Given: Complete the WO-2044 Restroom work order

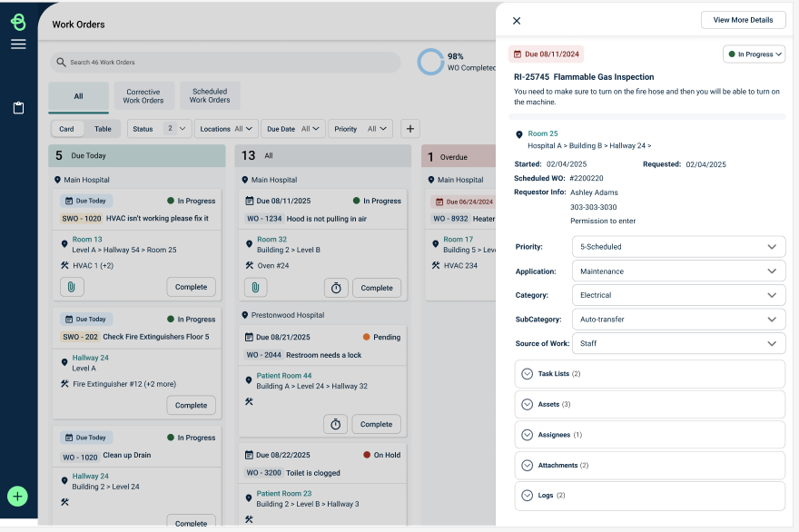Looking at the screenshot, I should pos(376,424).
